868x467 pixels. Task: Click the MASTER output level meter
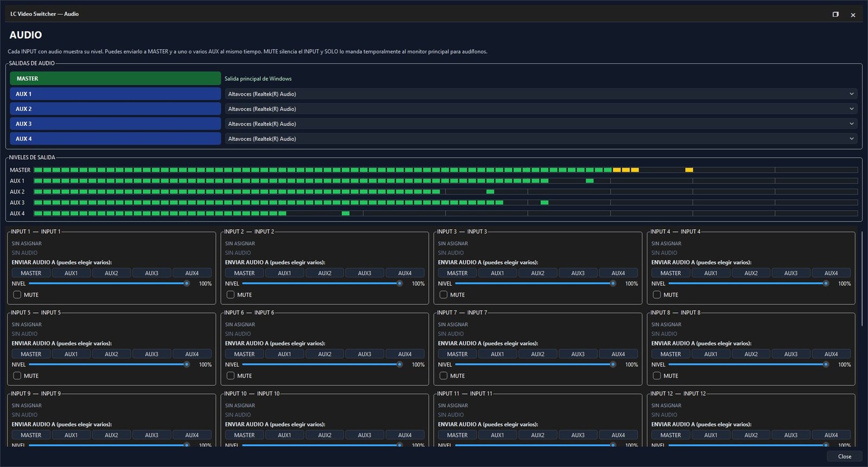pos(445,170)
